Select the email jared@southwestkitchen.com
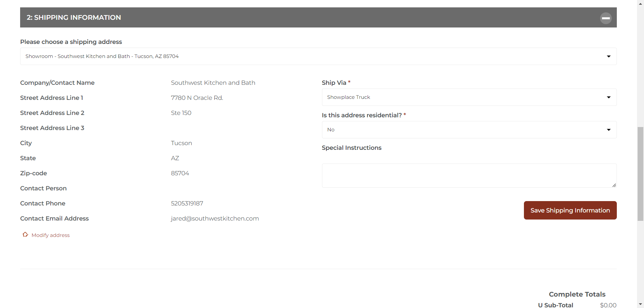The width and height of the screenshot is (644, 308). click(215, 219)
